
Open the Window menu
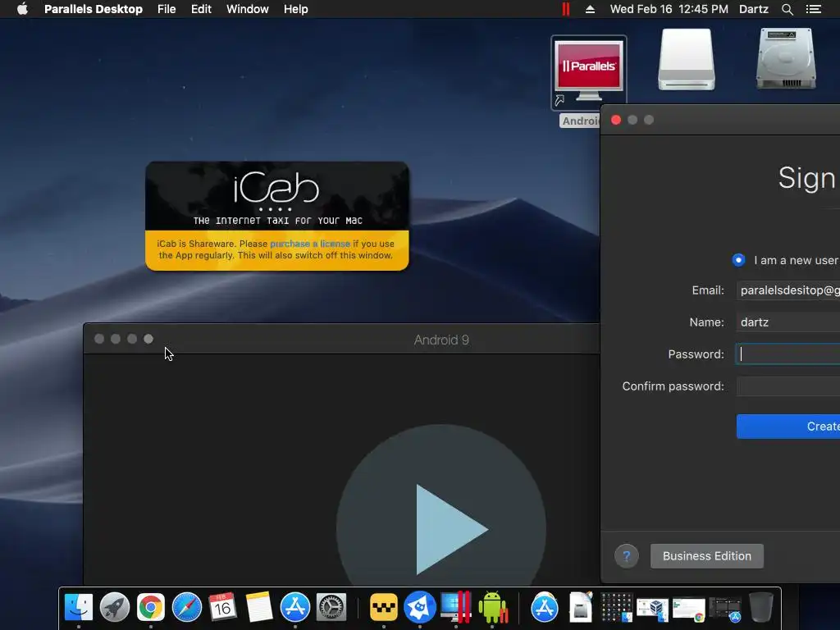click(x=248, y=9)
